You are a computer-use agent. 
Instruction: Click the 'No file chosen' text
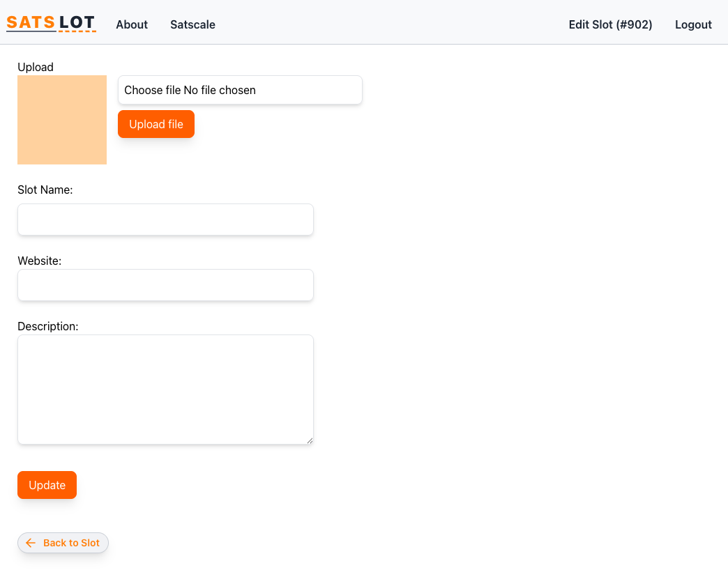click(x=220, y=90)
